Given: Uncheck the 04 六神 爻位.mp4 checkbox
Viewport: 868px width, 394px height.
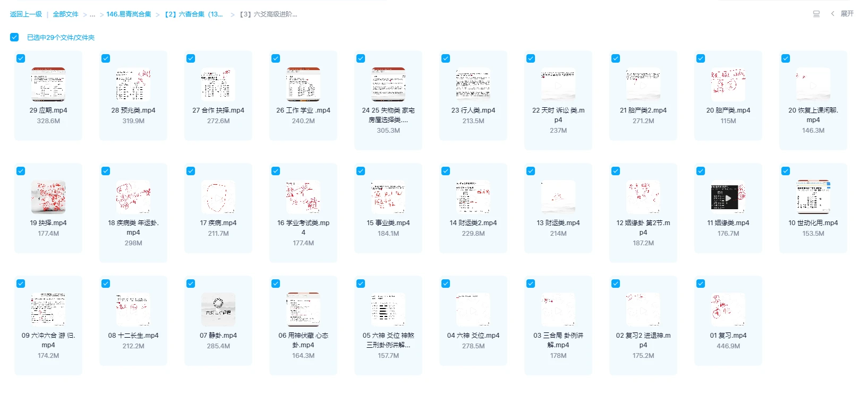Looking at the screenshot, I should point(446,284).
